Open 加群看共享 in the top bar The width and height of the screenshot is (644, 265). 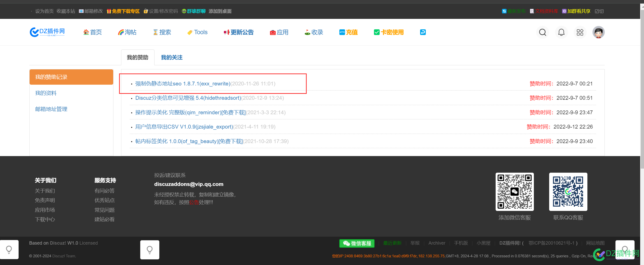point(576,11)
